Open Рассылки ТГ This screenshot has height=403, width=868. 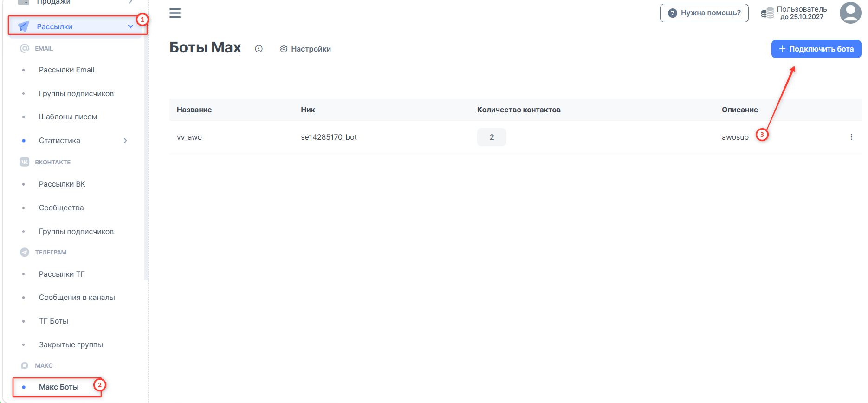coord(62,274)
